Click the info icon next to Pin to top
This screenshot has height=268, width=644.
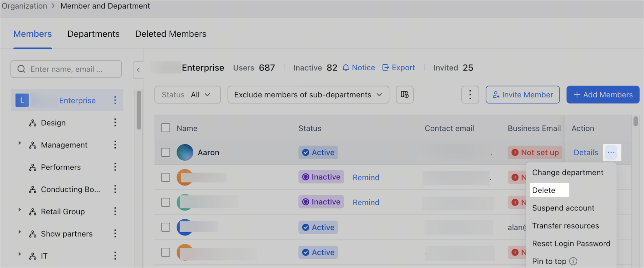573,261
